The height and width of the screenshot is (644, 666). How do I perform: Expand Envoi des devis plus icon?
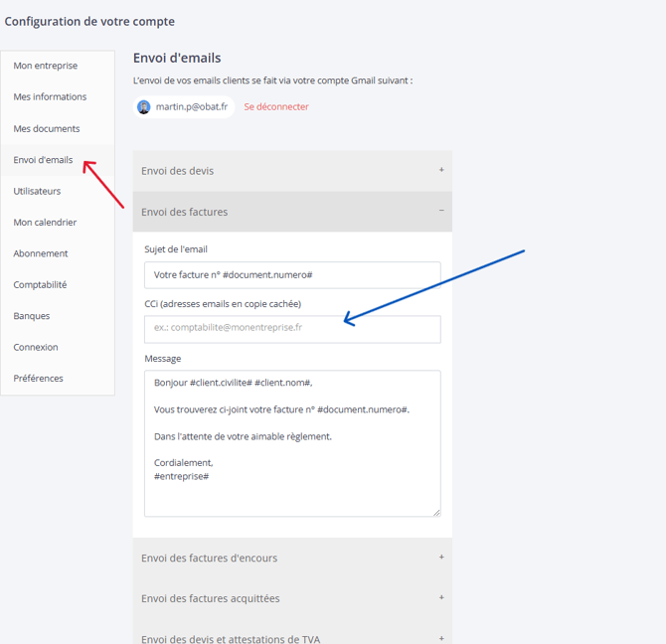pyautogui.click(x=441, y=170)
